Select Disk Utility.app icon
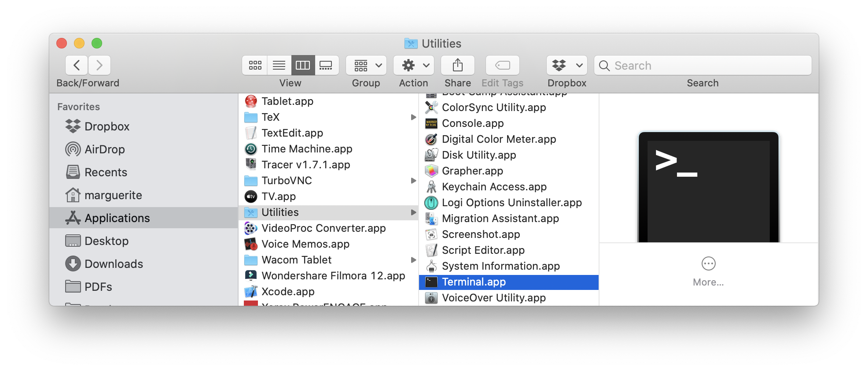Image resolution: width=868 pixels, height=371 pixels. coord(431,155)
